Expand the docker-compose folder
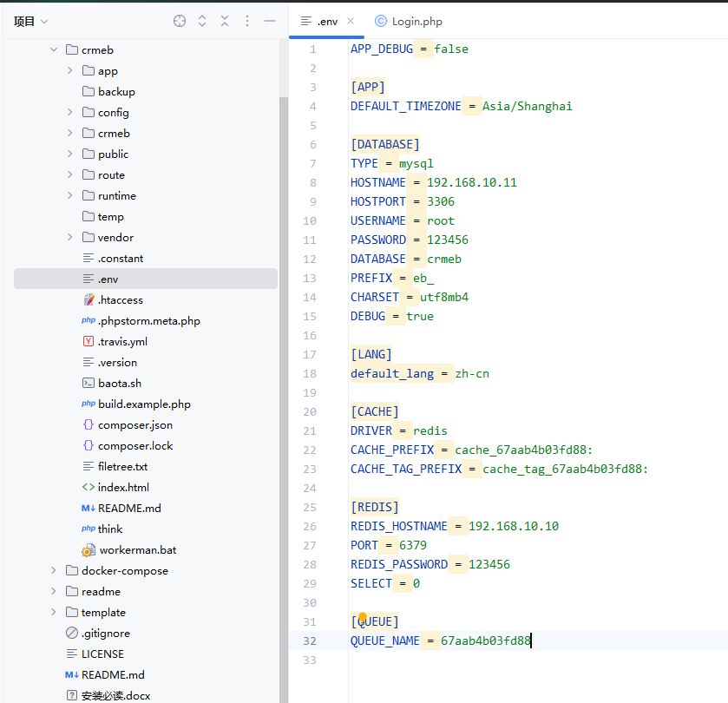This screenshot has width=728, height=703. click(54, 570)
